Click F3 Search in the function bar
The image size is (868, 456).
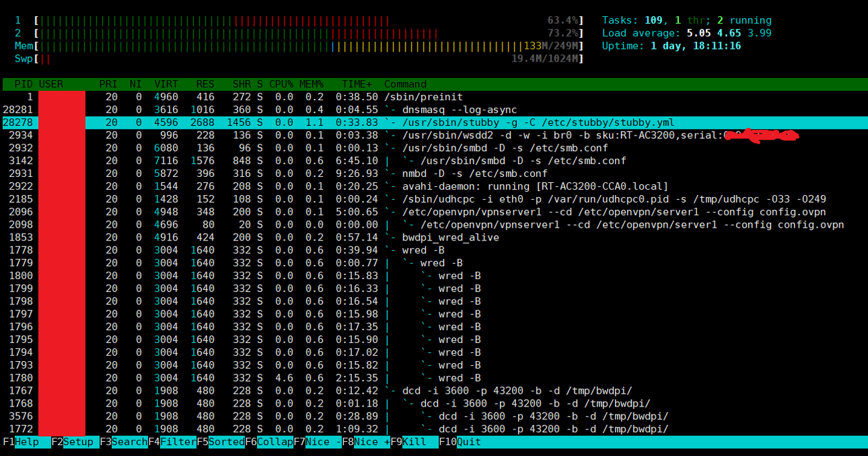point(123,442)
